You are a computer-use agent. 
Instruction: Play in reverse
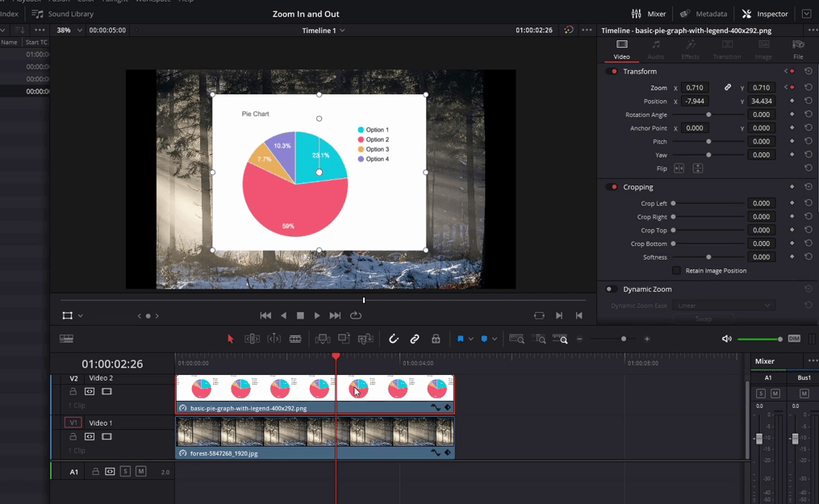[x=283, y=315]
